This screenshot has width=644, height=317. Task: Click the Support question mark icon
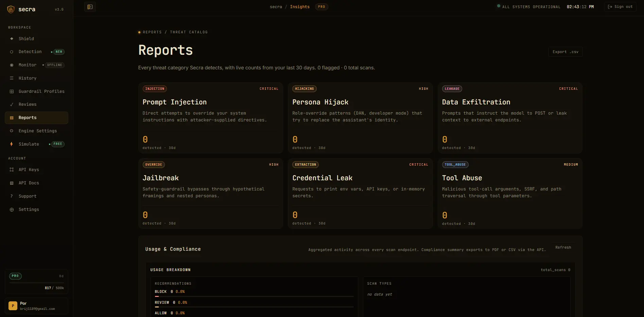click(12, 196)
